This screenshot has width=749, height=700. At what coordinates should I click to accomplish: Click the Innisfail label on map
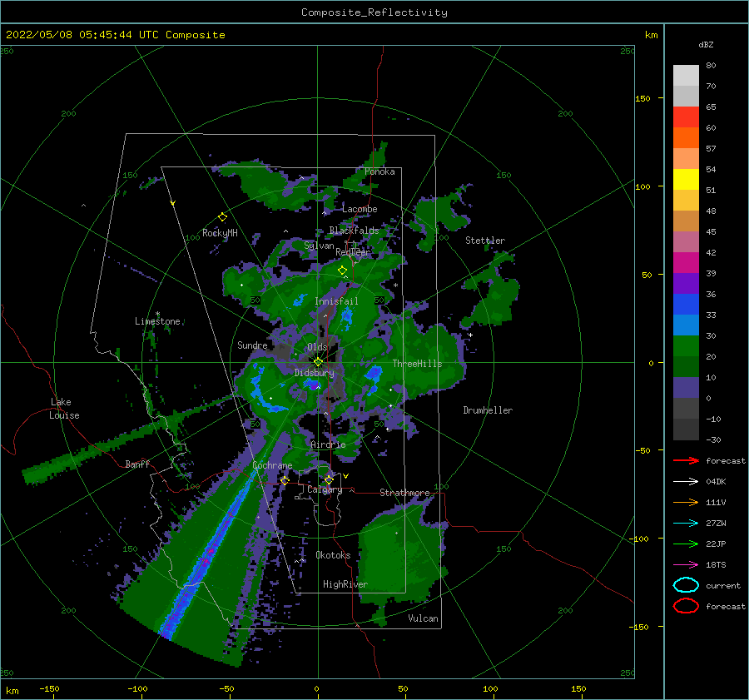[x=336, y=301]
